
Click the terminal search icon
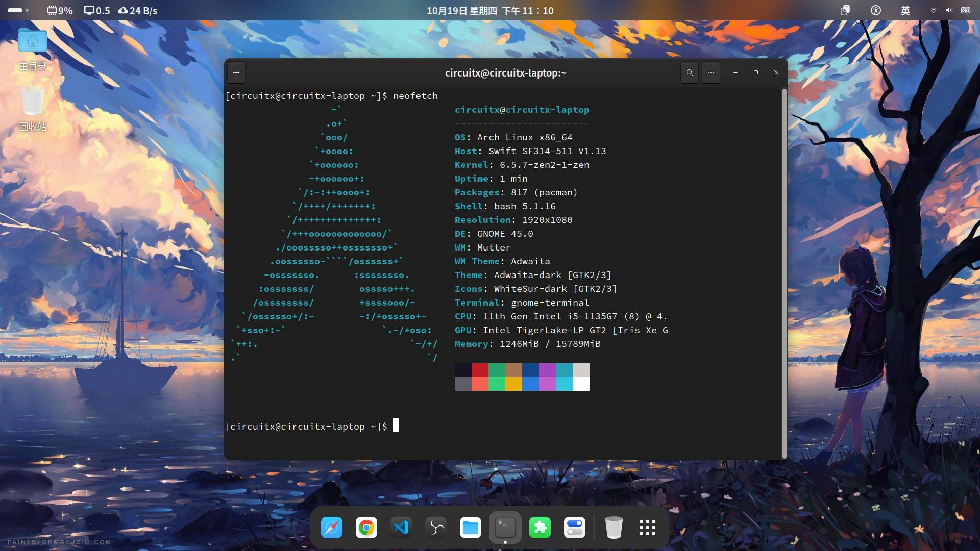pos(690,73)
